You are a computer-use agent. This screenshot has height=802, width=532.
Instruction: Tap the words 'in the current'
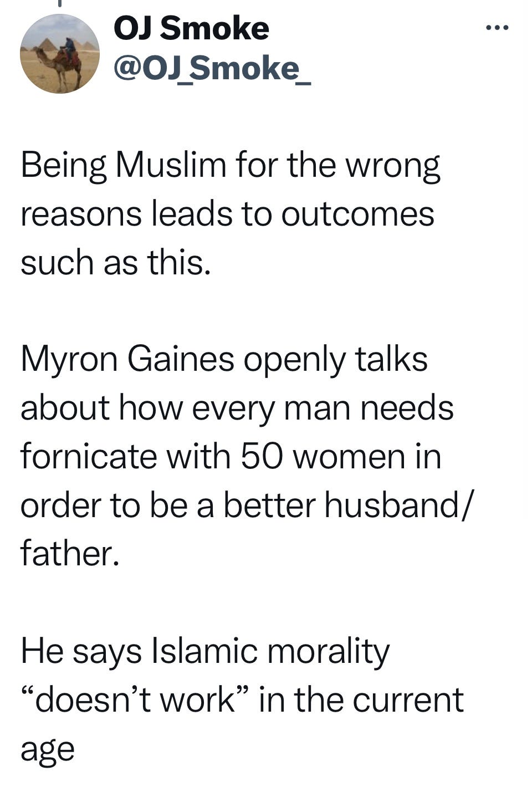[x=361, y=699]
